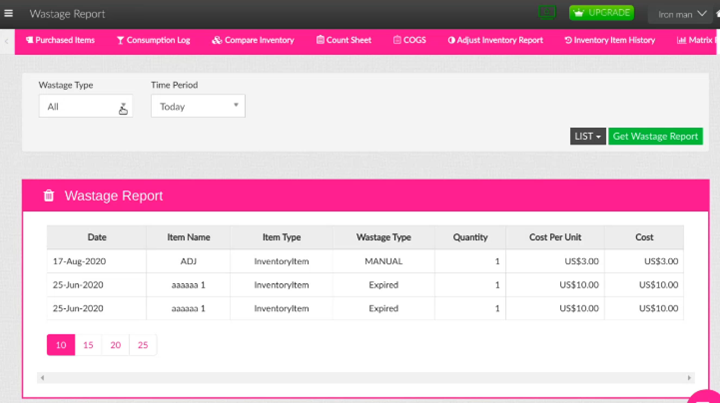Open the Iron man user dropdown
The width and height of the screenshot is (720, 403).
click(682, 14)
